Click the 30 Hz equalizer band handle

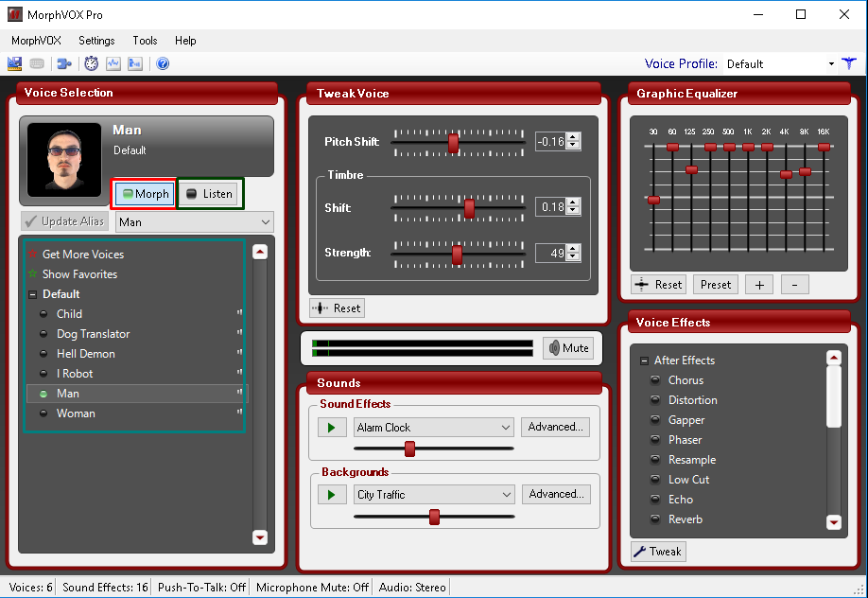(653, 200)
